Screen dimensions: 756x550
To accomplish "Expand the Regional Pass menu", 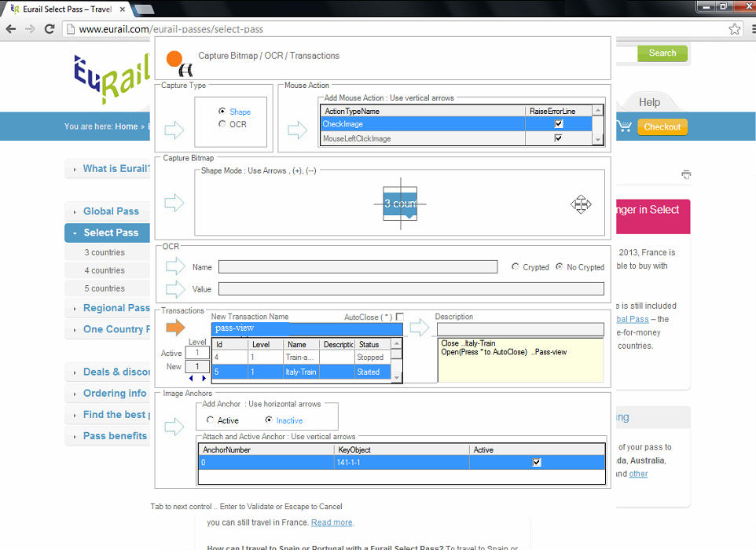I will (107, 308).
